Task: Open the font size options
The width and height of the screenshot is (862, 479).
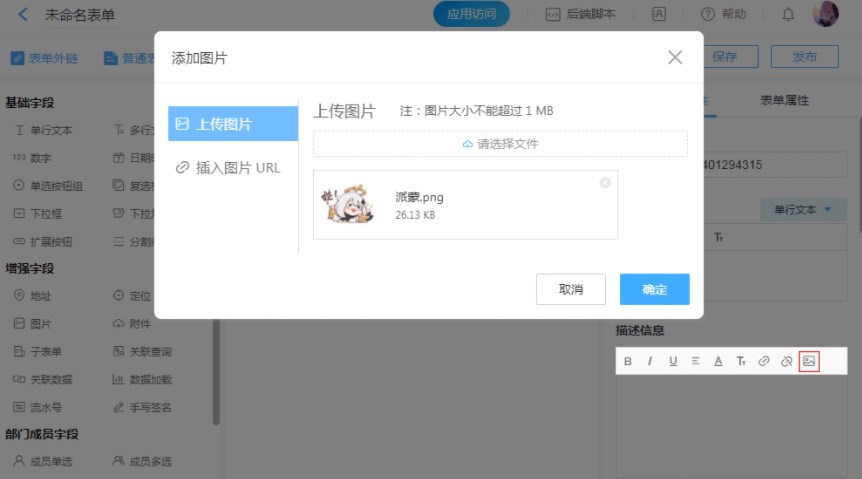Action: (x=741, y=361)
